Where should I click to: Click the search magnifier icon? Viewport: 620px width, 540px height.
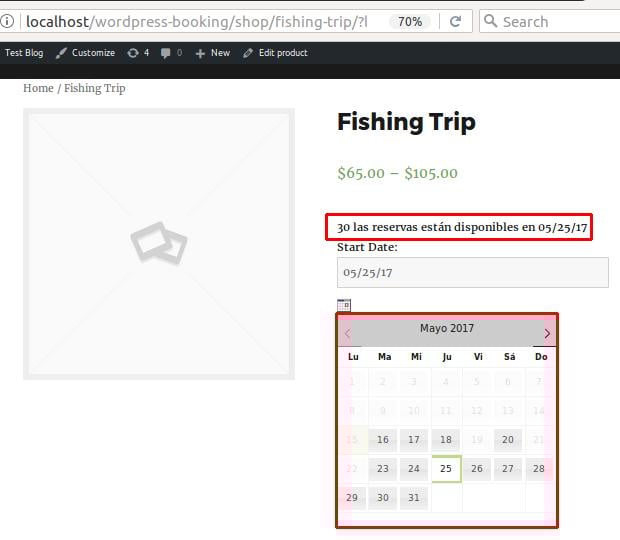coord(490,21)
